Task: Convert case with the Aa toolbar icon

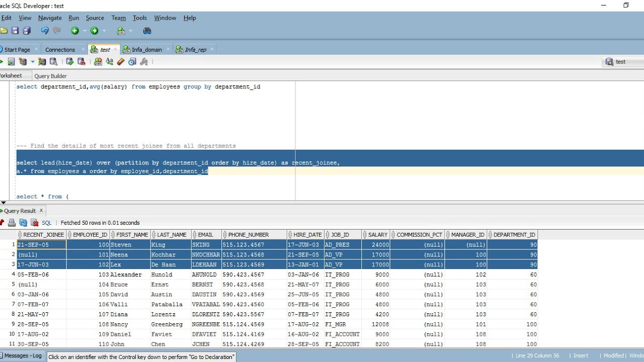Action: [109, 62]
